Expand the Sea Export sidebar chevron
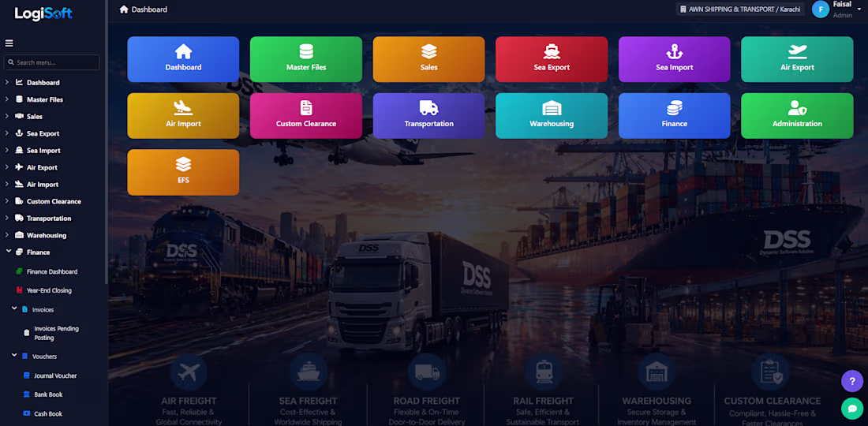Viewport: 868px width, 426px height. [6, 133]
